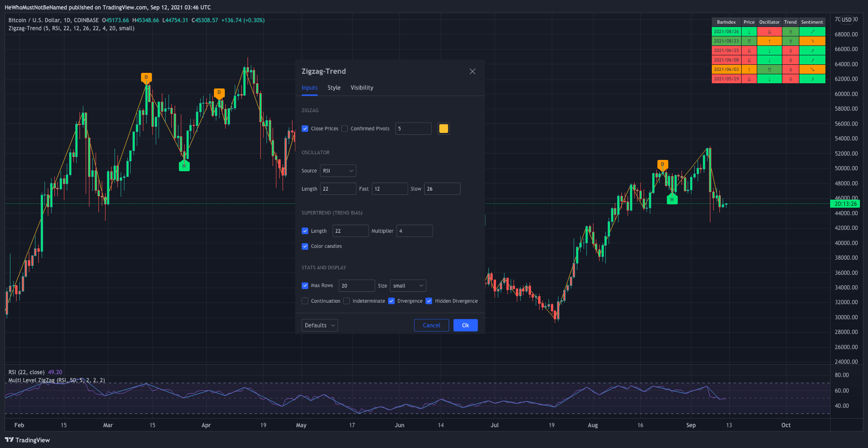Click Trend arrow in the 2021/05/29 row
This screenshot has height=448, width=868.
click(790, 79)
